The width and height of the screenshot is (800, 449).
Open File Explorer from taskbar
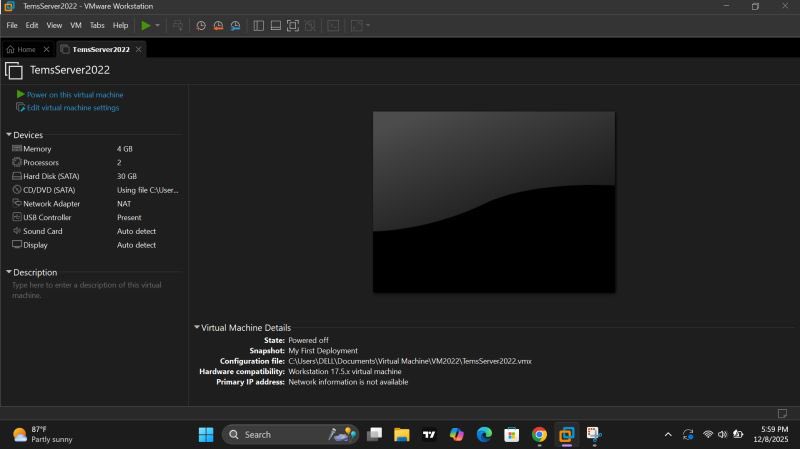coord(402,435)
